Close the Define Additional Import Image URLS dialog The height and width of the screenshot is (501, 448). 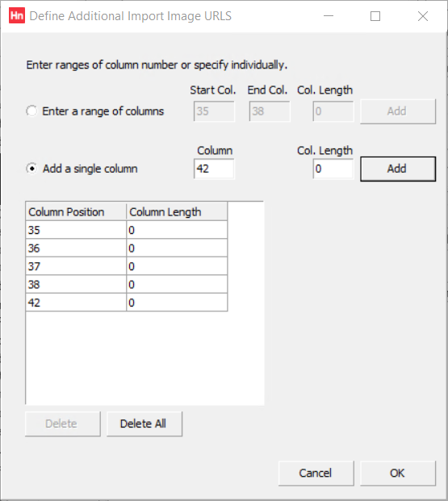pyautogui.click(x=423, y=16)
